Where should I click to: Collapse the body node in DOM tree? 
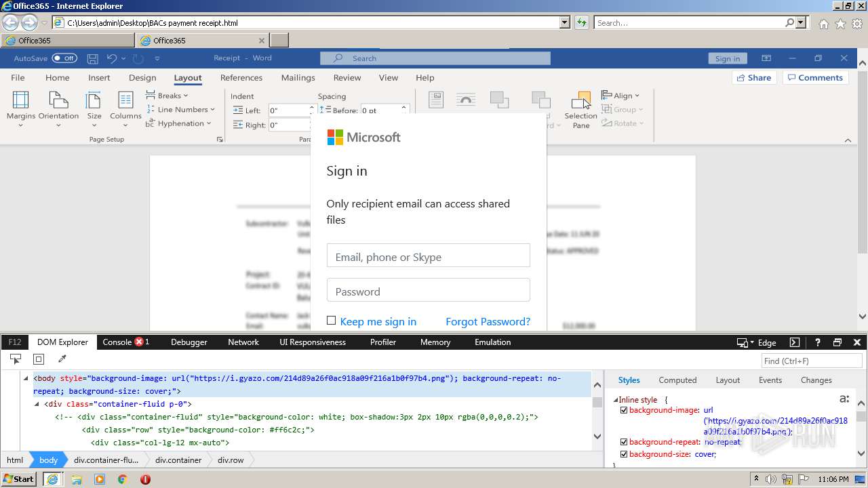coord(26,378)
